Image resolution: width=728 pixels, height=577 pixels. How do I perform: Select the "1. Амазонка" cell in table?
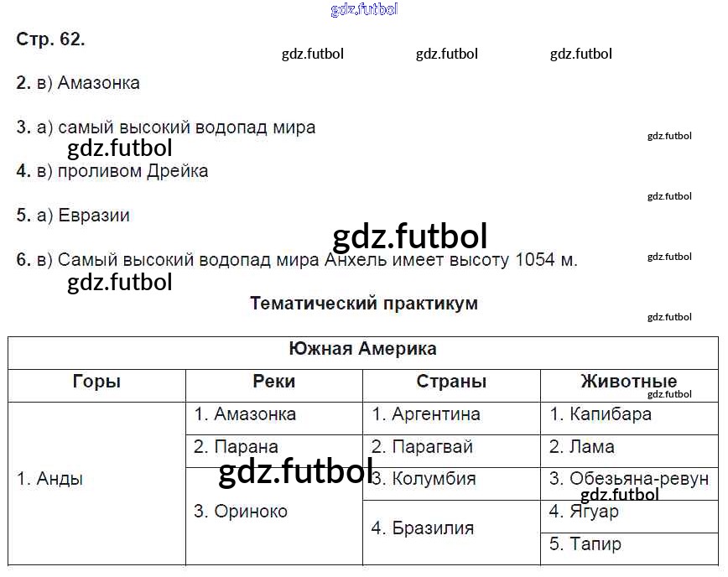click(245, 414)
